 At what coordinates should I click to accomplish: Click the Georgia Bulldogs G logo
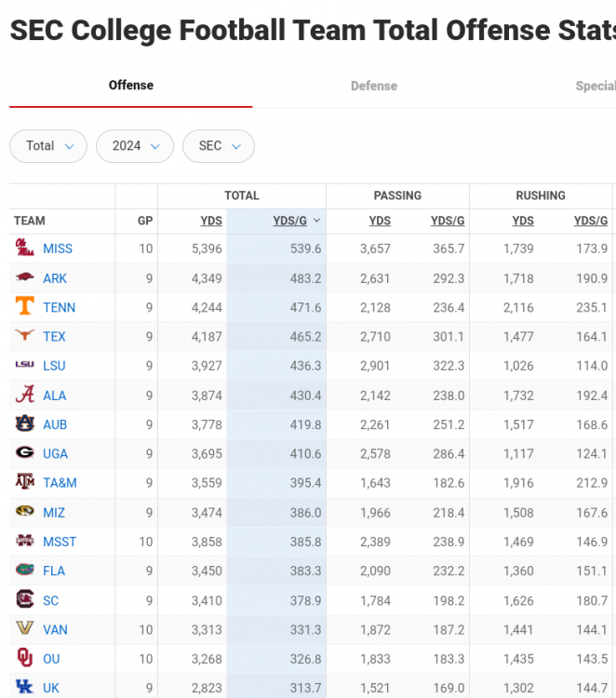[25, 453]
